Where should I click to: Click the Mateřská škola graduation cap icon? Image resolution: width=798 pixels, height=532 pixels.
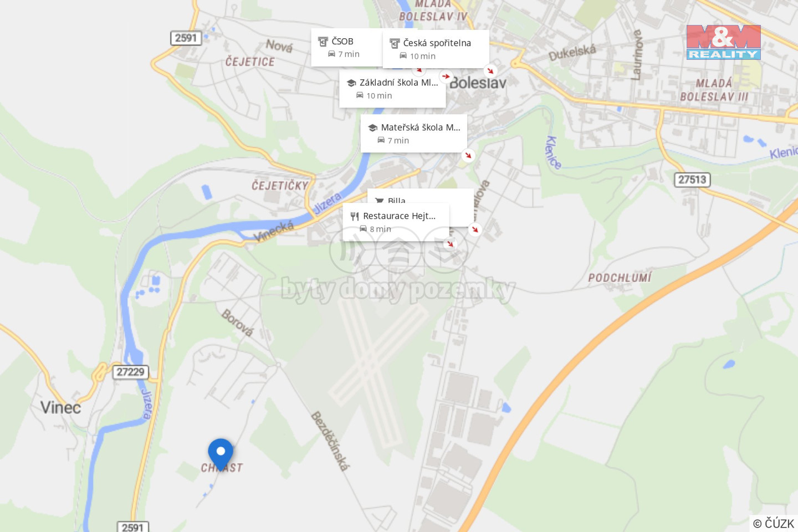(x=373, y=128)
